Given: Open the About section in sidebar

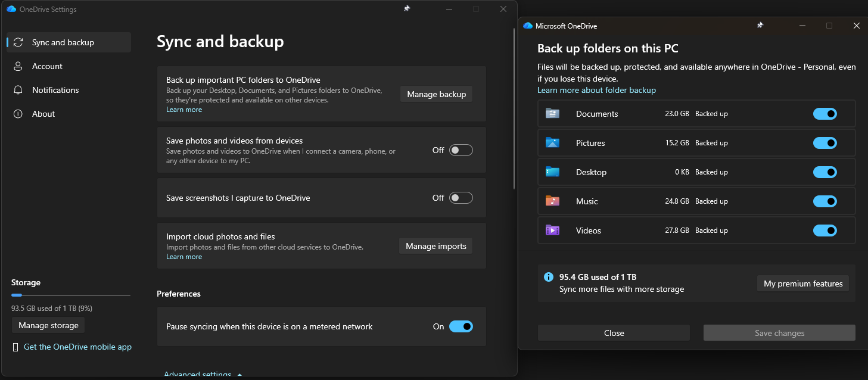Looking at the screenshot, I should [43, 114].
